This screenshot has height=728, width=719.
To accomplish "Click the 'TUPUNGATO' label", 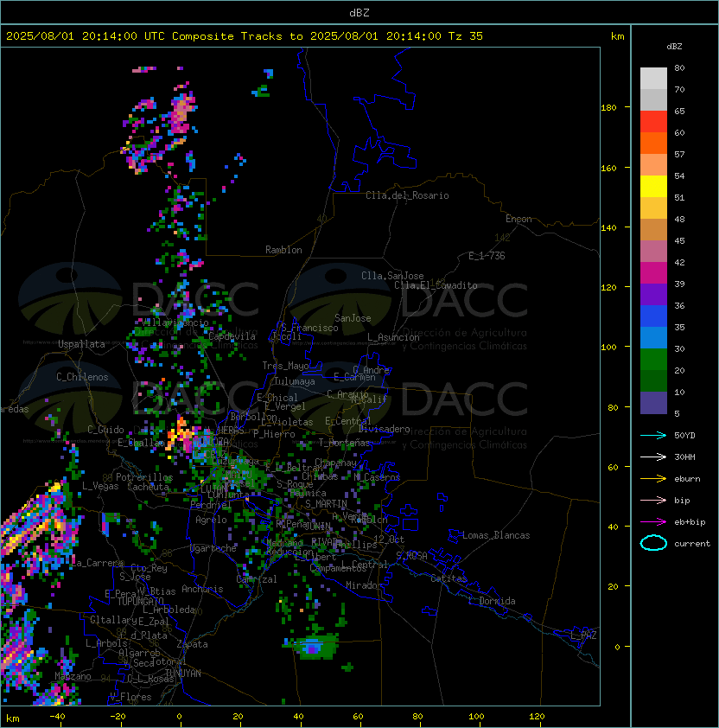I will click(140, 601).
